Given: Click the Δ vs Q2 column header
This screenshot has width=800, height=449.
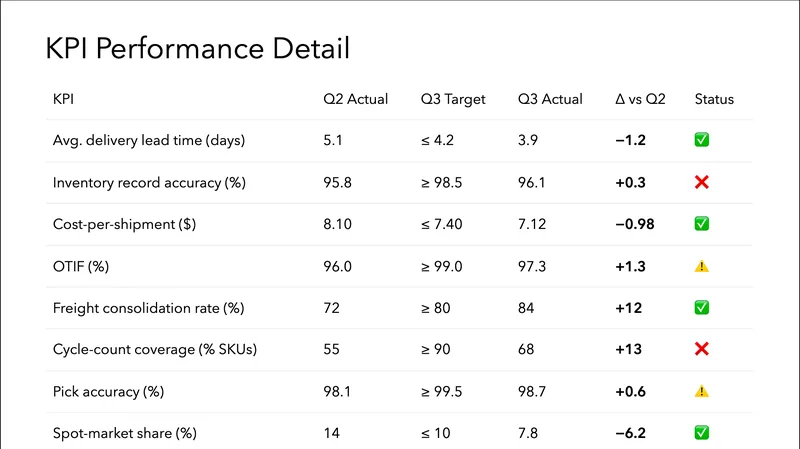Looking at the screenshot, I should click(x=640, y=99).
